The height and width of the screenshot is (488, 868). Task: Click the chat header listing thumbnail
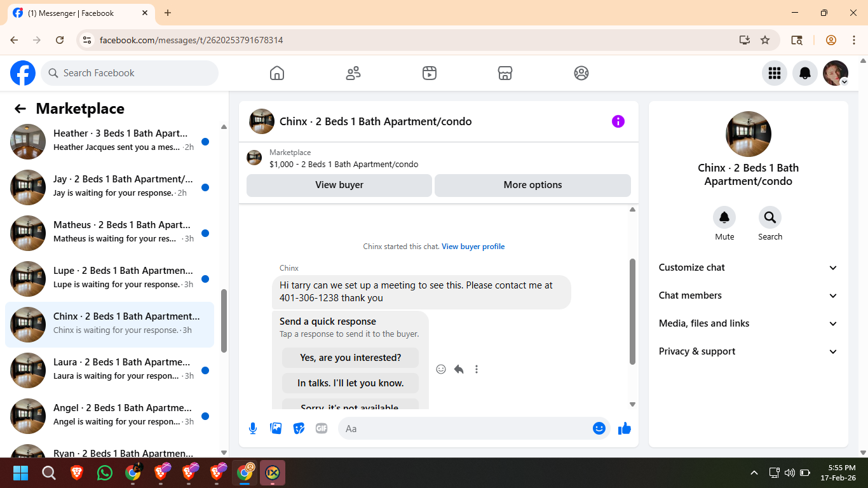coord(262,121)
